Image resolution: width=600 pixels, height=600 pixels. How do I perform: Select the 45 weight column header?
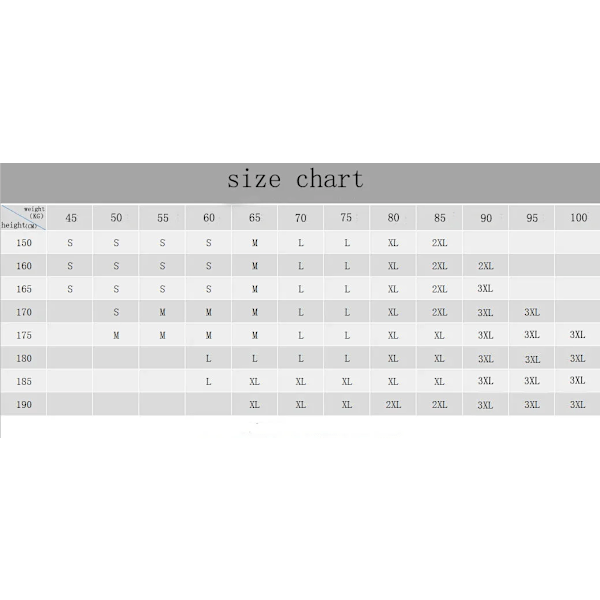[70, 217]
